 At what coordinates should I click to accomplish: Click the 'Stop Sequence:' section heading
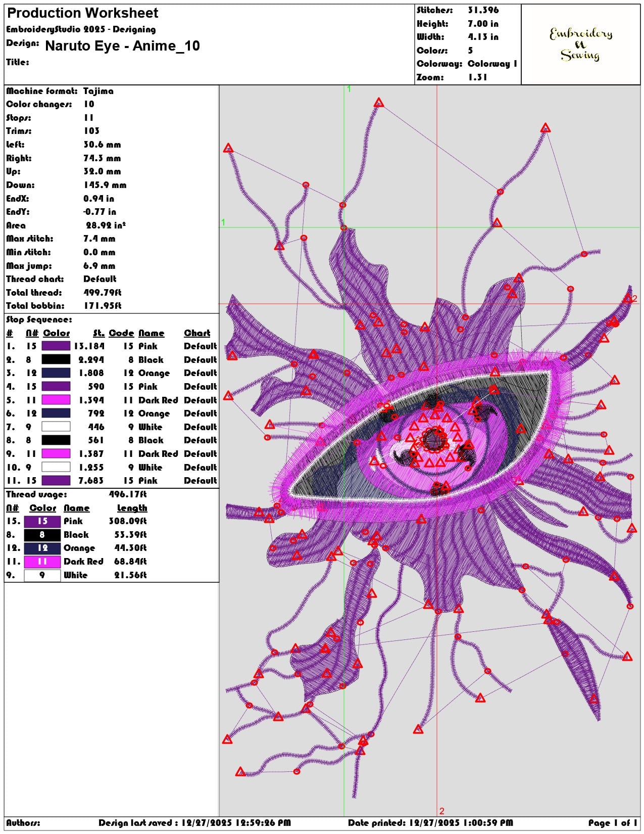39,319
